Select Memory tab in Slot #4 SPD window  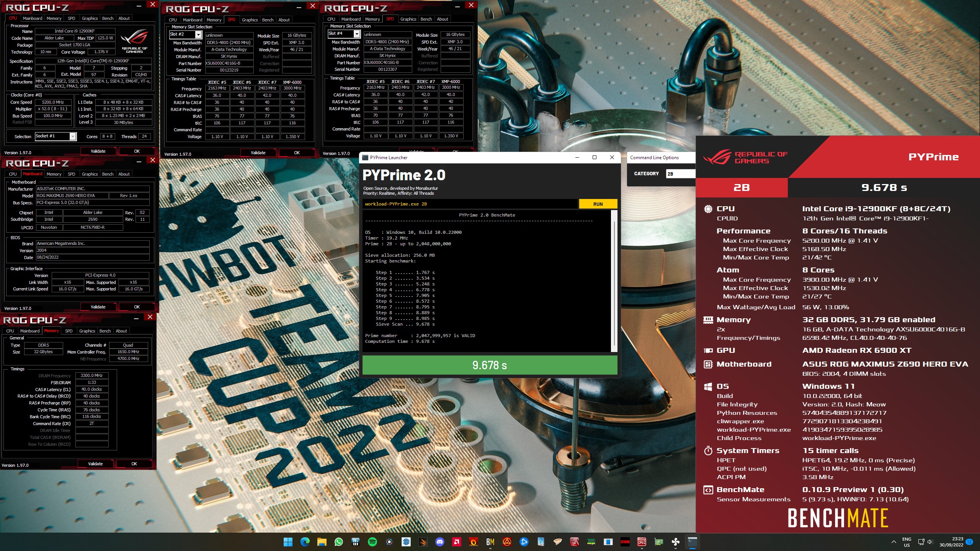[x=372, y=19]
